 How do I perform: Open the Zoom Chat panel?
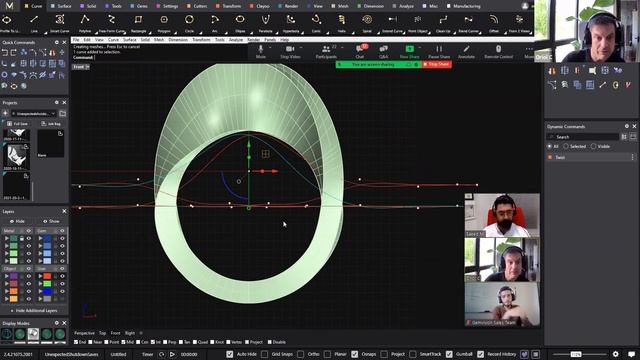360,51
